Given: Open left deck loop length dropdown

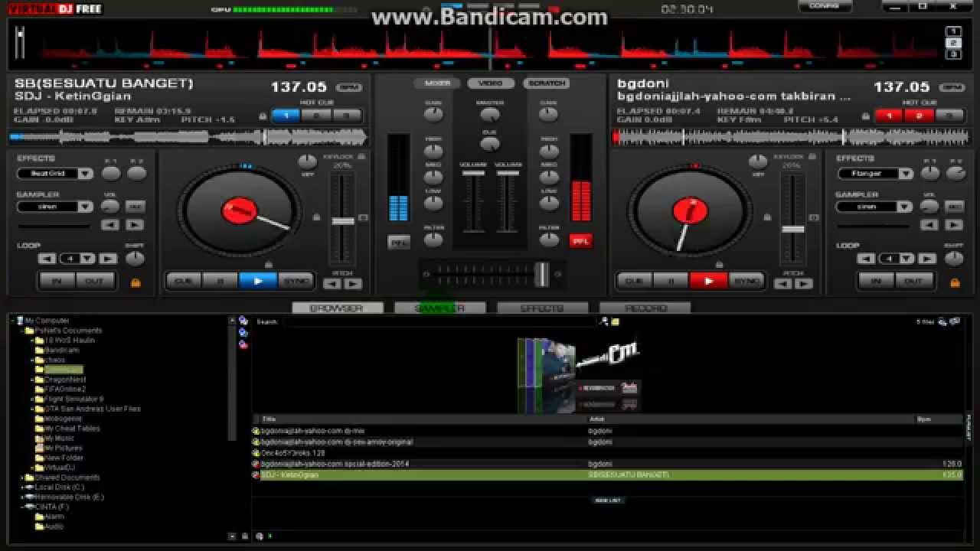Looking at the screenshot, I should coord(77,259).
